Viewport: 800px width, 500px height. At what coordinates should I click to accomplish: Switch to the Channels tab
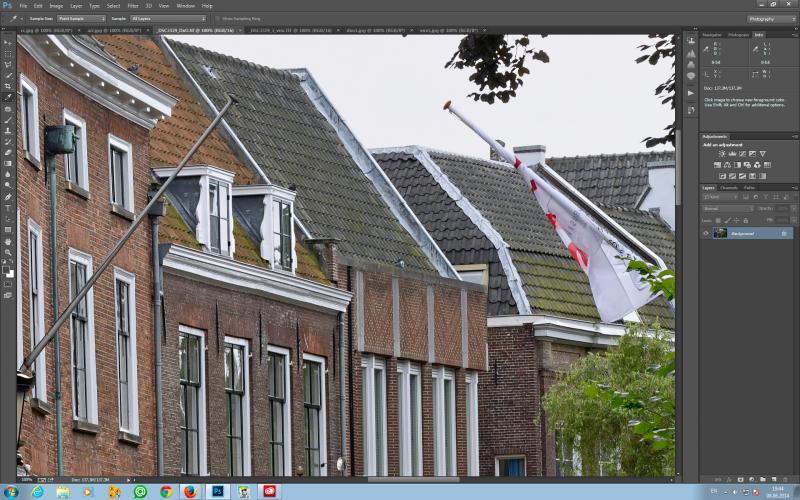tap(729, 188)
